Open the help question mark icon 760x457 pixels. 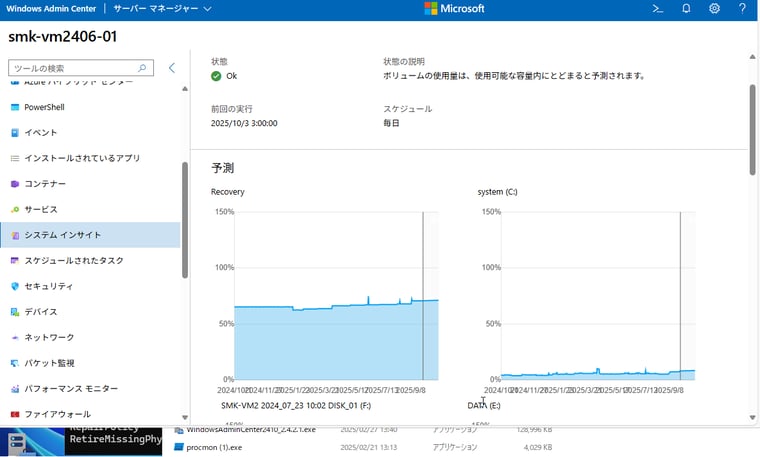[742, 9]
